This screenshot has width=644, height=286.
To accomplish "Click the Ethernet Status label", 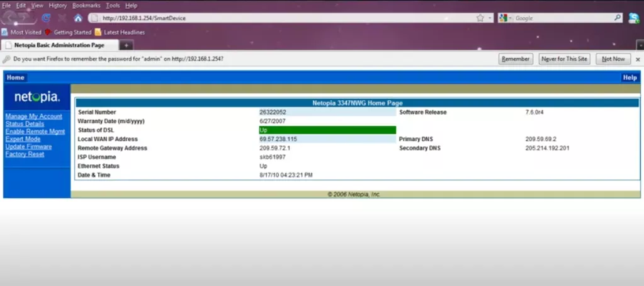I will [x=98, y=166].
